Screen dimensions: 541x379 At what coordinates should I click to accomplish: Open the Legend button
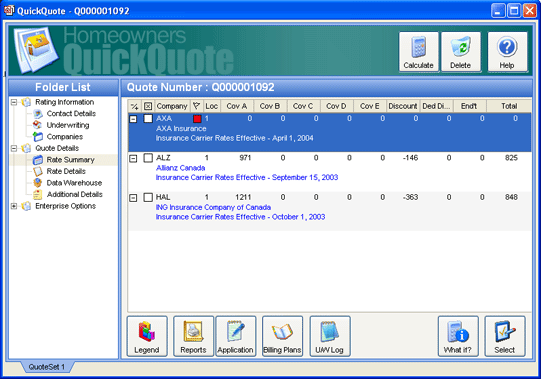pos(147,336)
